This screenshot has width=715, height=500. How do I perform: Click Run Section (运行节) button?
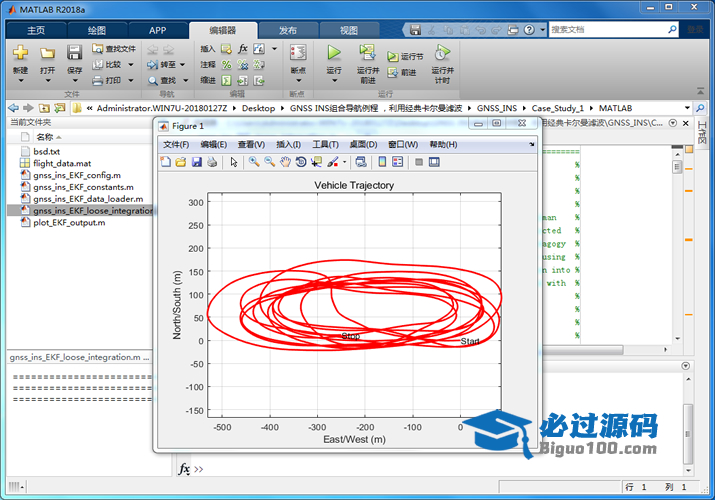[405, 57]
